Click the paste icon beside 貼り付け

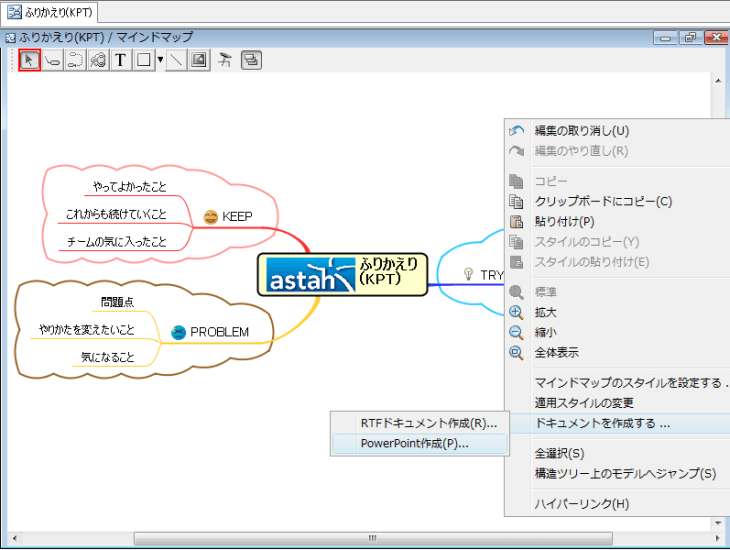516,222
